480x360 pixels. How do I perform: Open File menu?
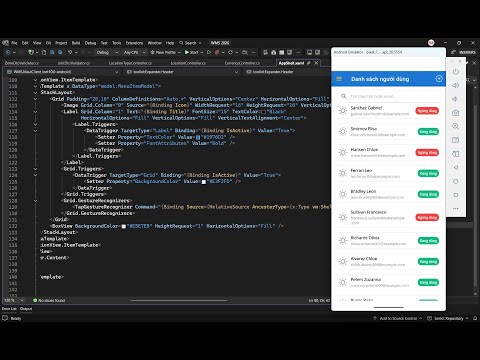tap(14, 43)
